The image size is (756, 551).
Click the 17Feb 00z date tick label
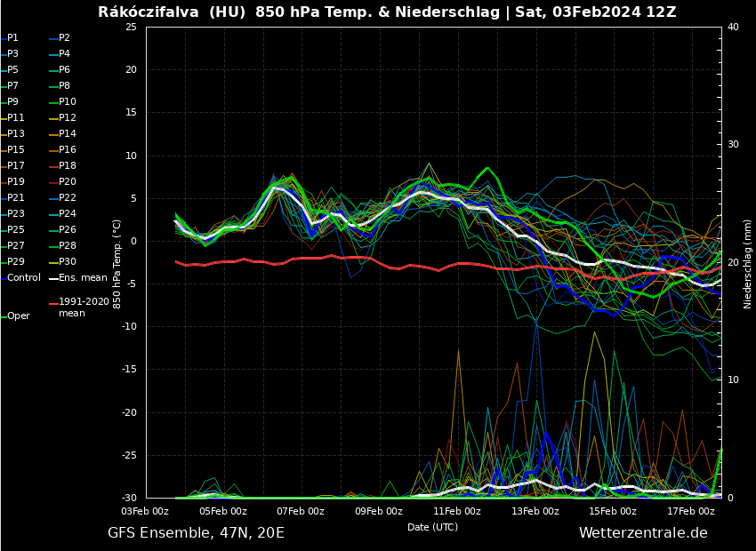(691, 511)
